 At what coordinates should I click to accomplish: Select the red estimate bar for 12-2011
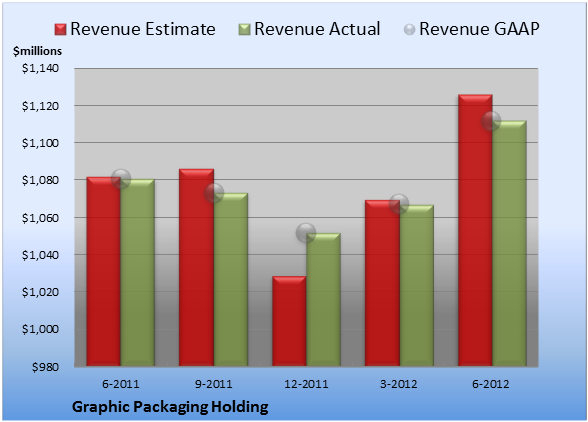coord(289,321)
